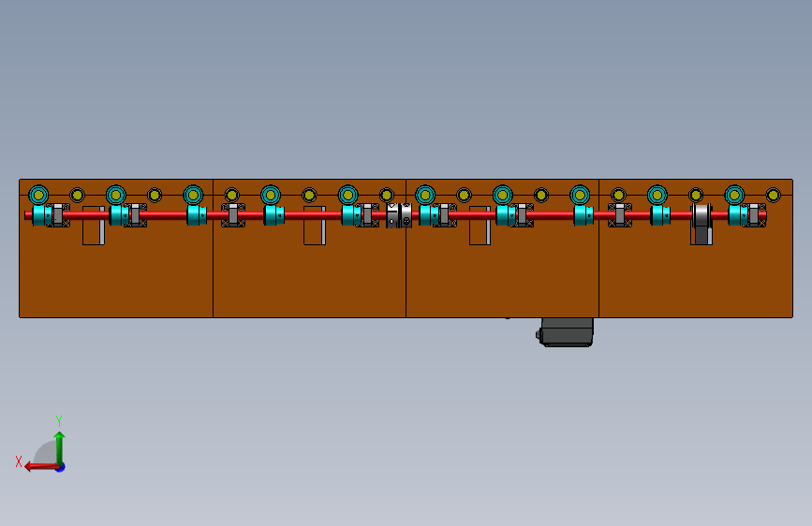Click the 'Y' axis label text
The height and width of the screenshot is (526, 812).
(x=59, y=421)
